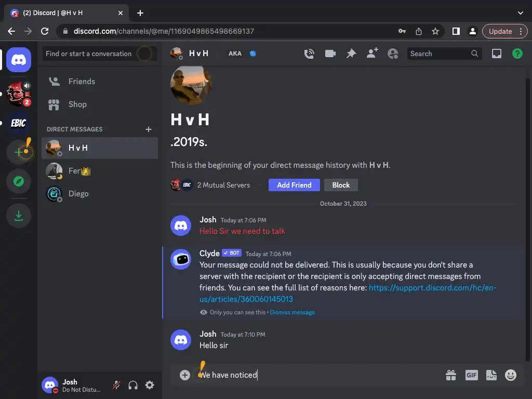Image resolution: width=532 pixels, height=399 pixels.
Task: Open Chrome menu three dots
Action: point(521,31)
